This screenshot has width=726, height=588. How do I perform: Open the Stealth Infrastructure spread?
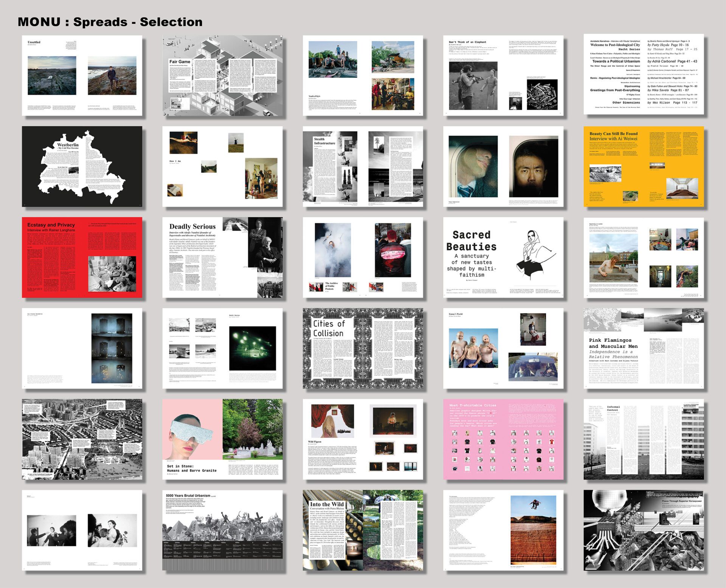(x=363, y=166)
